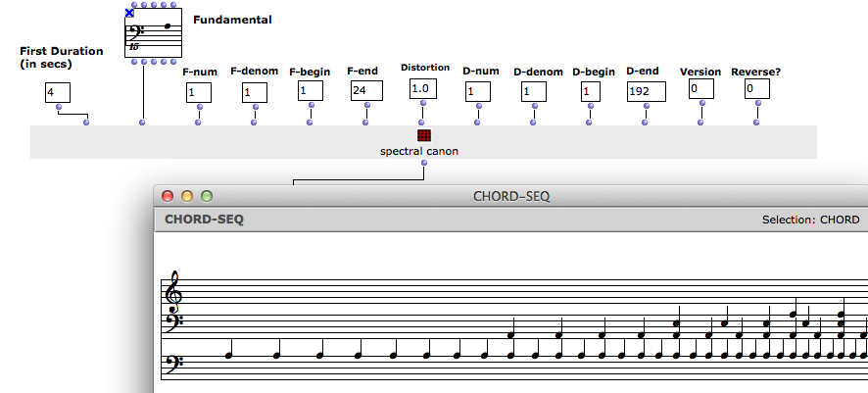The height and width of the screenshot is (393, 868).
Task: Open the Fundamental bass clef note box
Action: [x=155, y=34]
